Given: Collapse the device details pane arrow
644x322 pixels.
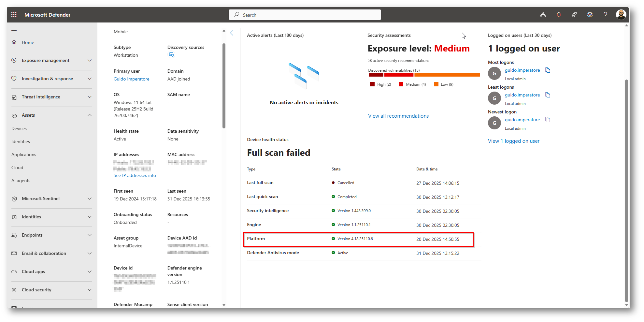Looking at the screenshot, I should coord(232,33).
